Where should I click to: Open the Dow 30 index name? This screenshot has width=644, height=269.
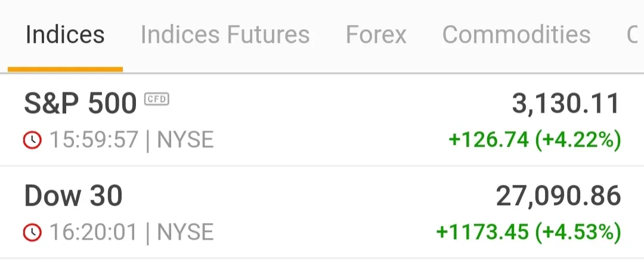point(73,196)
